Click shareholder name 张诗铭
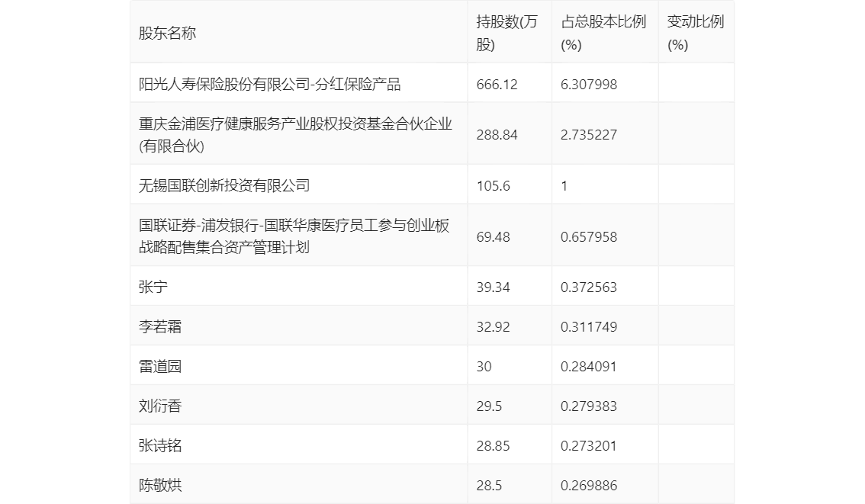The height and width of the screenshot is (504, 865). tap(160, 446)
